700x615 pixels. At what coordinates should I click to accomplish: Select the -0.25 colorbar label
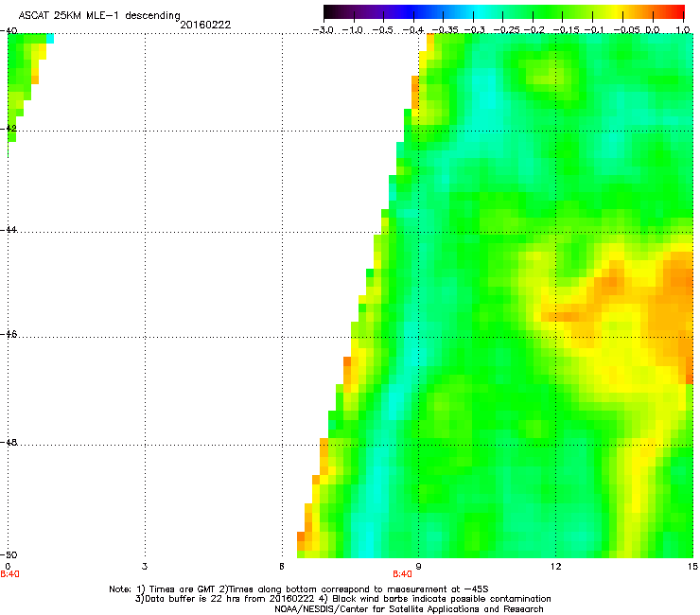(x=506, y=30)
